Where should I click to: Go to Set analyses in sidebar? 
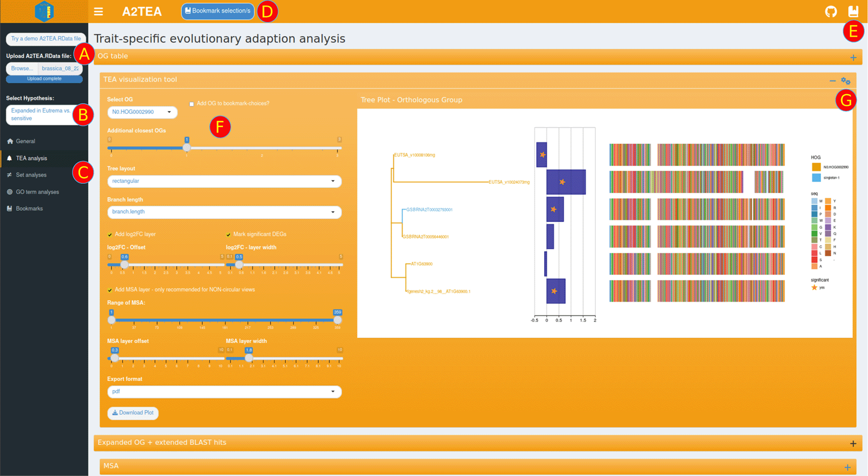coord(31,175)
